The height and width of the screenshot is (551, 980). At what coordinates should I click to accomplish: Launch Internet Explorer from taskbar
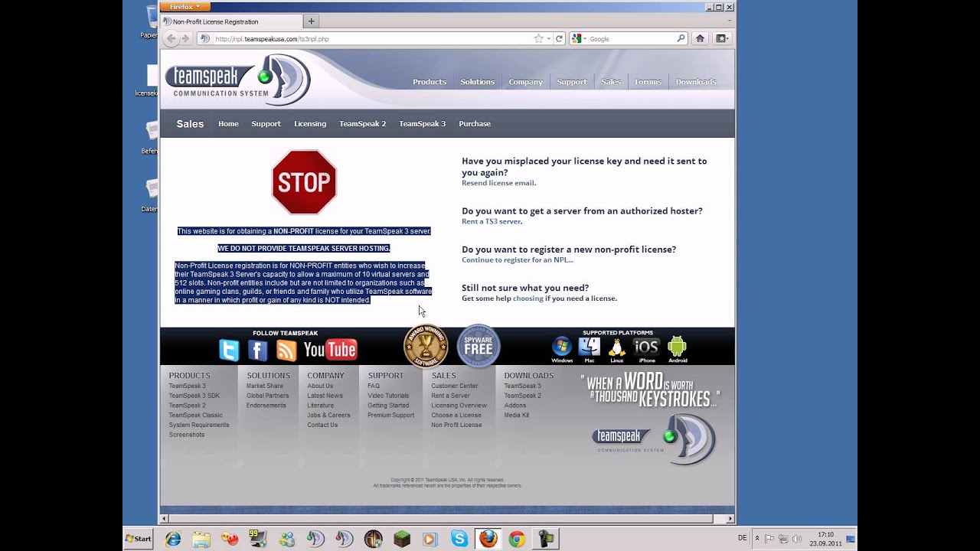[173, 539]
